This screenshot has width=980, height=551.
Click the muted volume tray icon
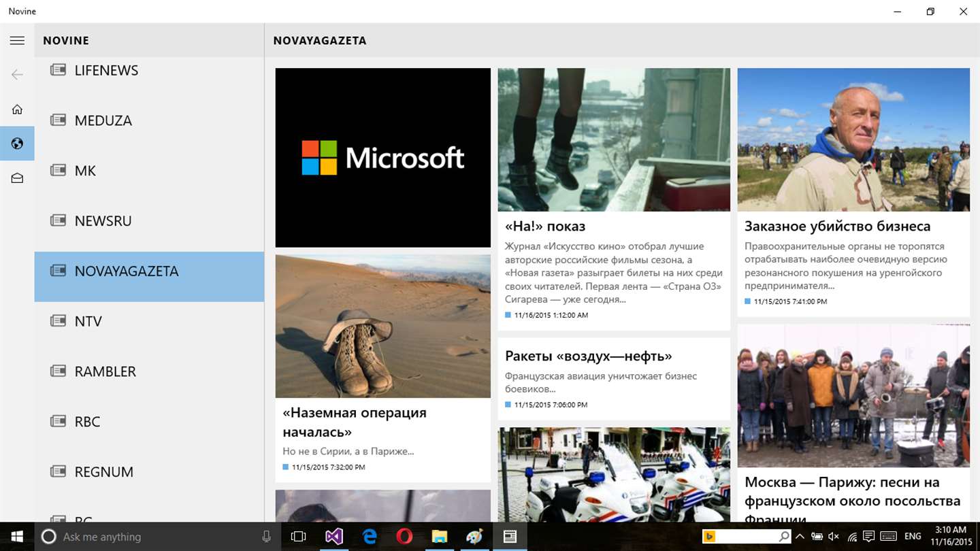[x=834, y=537]
